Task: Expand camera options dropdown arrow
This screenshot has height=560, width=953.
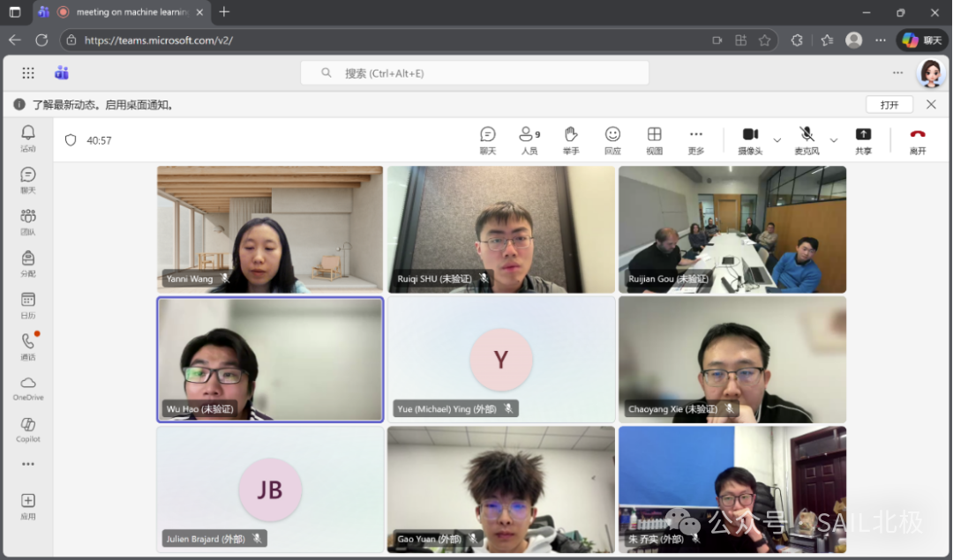Action: [777, 140]
